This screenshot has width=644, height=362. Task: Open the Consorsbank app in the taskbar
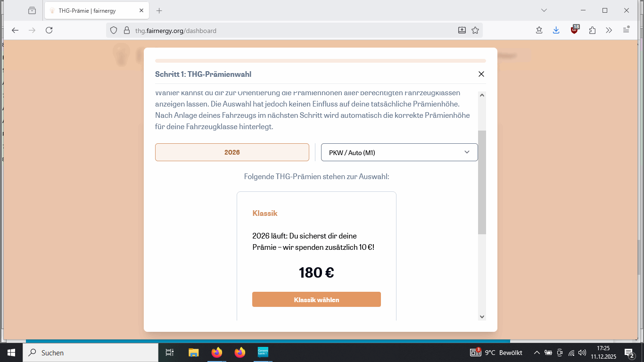pos(263,352)
